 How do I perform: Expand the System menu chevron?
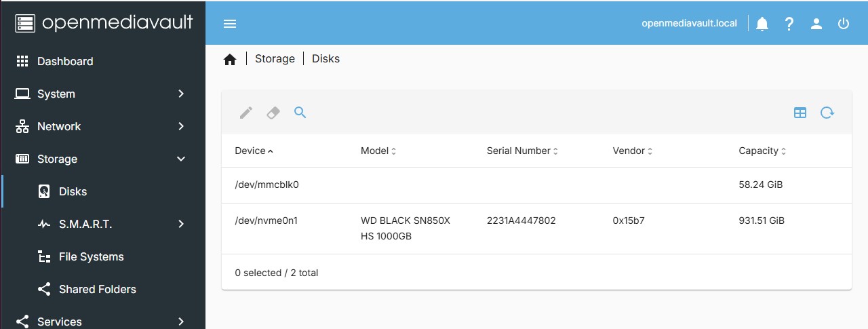coord(181,94)
